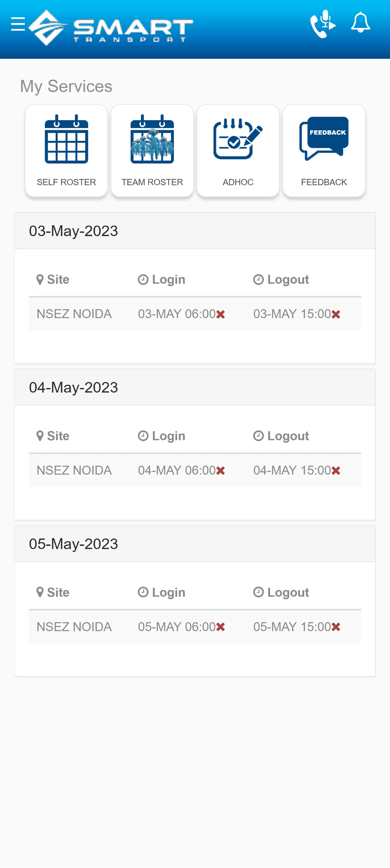Viewport: 390px width, 868px height.
Task: Open the Self Roster calendar service
Action: (66, 151)
